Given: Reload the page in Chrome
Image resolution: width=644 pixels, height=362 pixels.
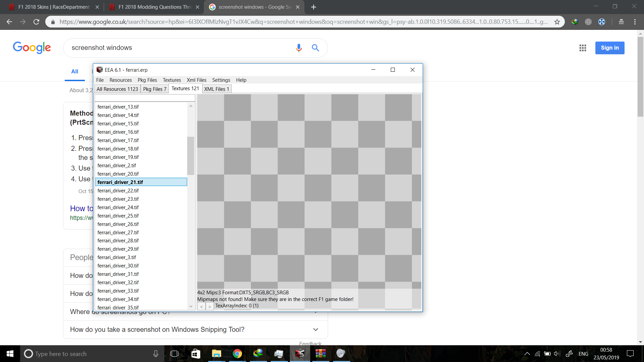Looking at the screenshot, I should [36, 22].
